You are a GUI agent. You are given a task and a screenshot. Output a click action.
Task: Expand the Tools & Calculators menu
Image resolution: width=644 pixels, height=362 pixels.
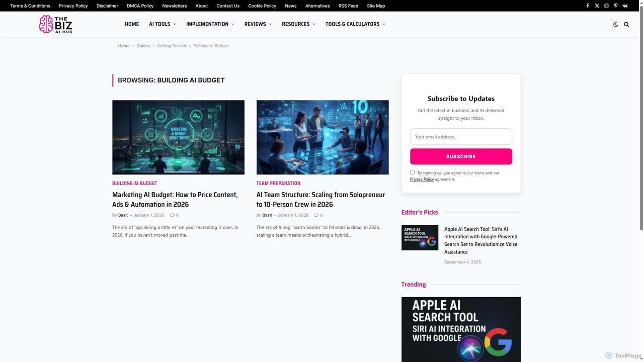355,24
